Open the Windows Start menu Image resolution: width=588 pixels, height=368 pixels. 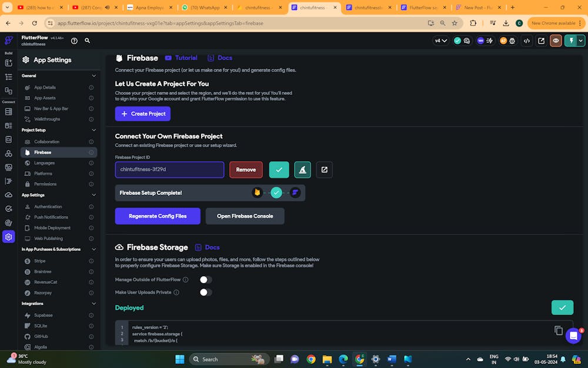tap(180, 359)
